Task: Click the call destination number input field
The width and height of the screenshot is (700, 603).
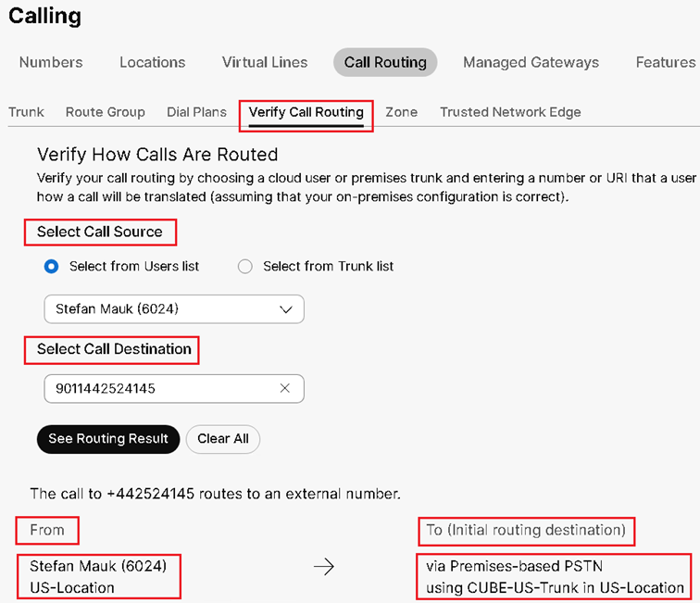Action: tap(157, 389)
